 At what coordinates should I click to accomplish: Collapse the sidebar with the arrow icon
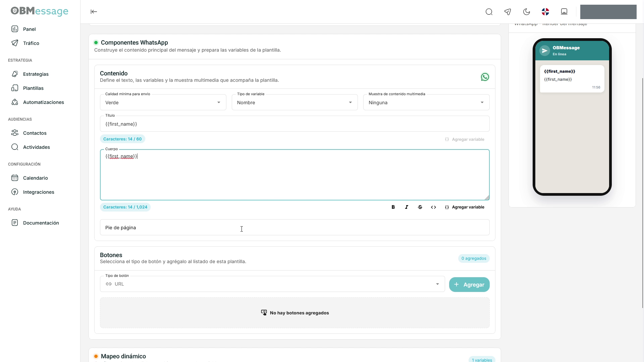pos(94,12)
